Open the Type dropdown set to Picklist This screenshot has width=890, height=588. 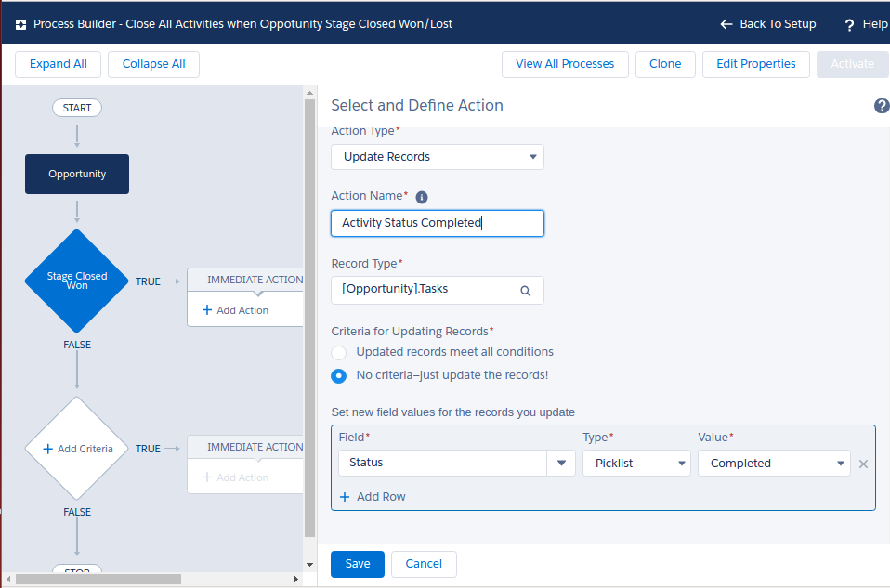(x=636, y=464)
